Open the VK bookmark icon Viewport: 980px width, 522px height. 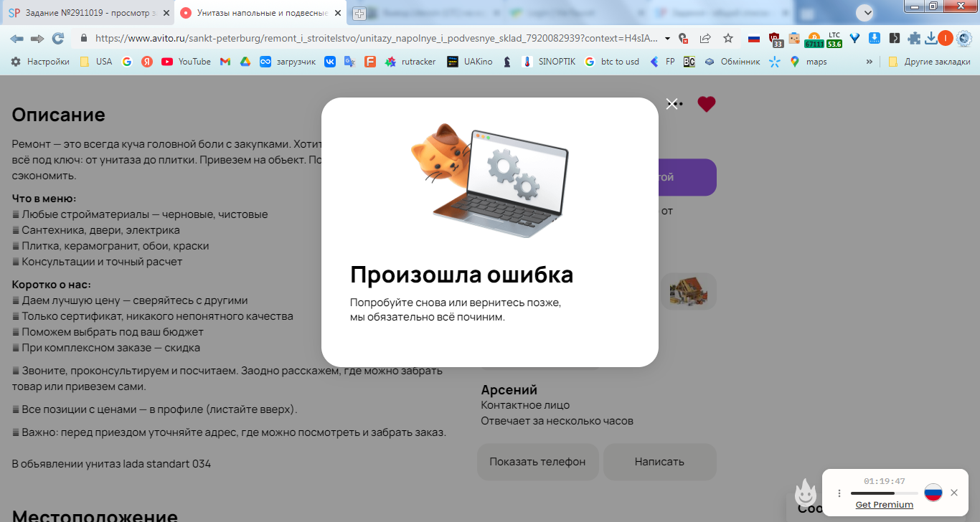(330, 62)
